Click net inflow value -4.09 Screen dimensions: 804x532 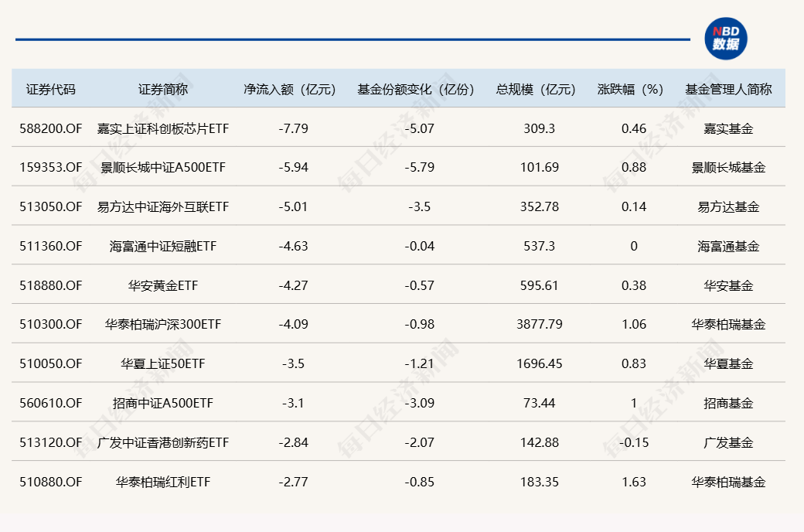293,324
